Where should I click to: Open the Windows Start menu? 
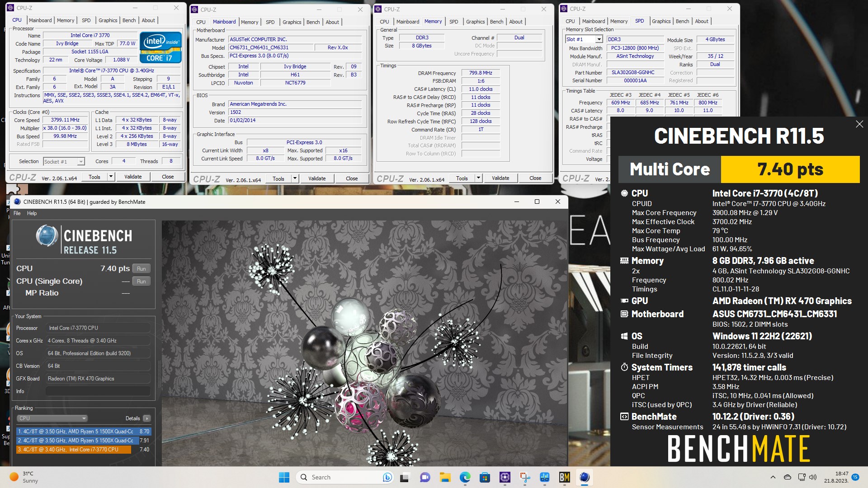coord(284,477)
